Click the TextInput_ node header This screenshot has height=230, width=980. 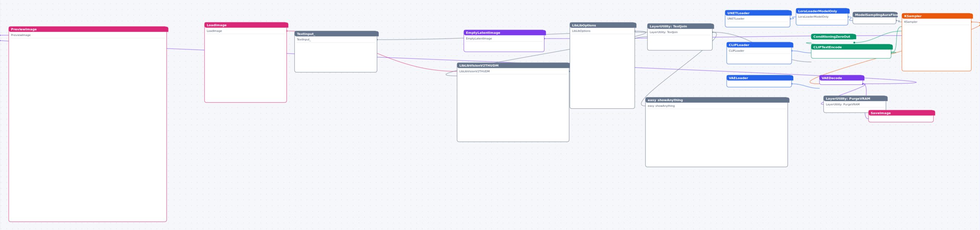[x=336, y=34]
